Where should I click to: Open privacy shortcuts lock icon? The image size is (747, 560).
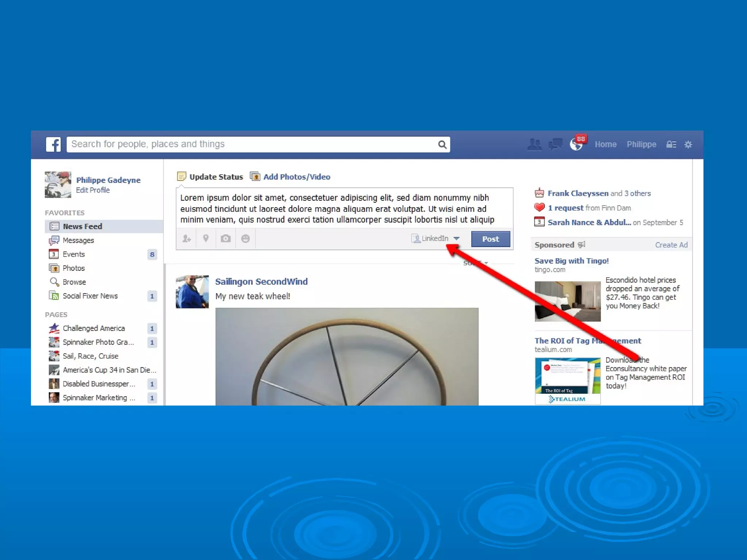(x=671, y=144)
